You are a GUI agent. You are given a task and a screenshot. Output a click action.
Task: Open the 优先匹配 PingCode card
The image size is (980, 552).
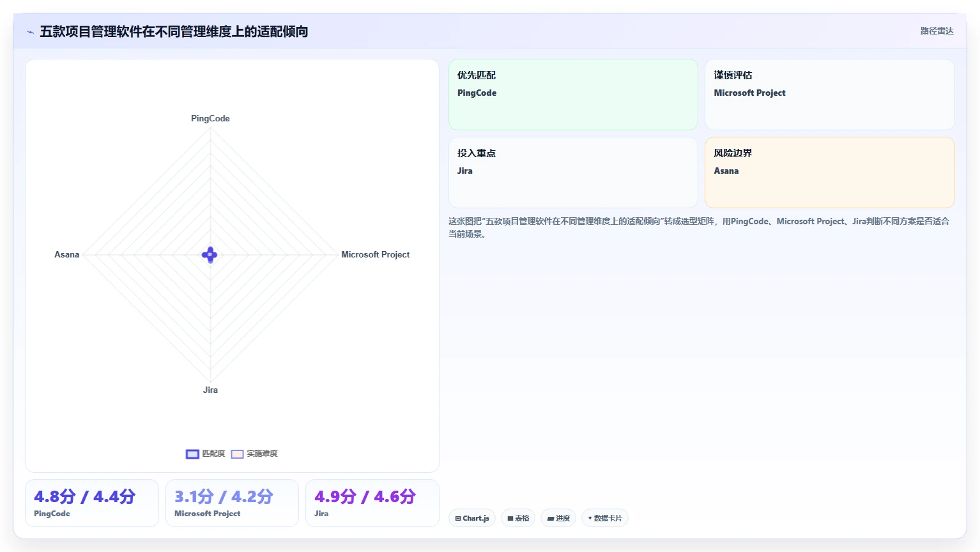[x=573, y=95]
